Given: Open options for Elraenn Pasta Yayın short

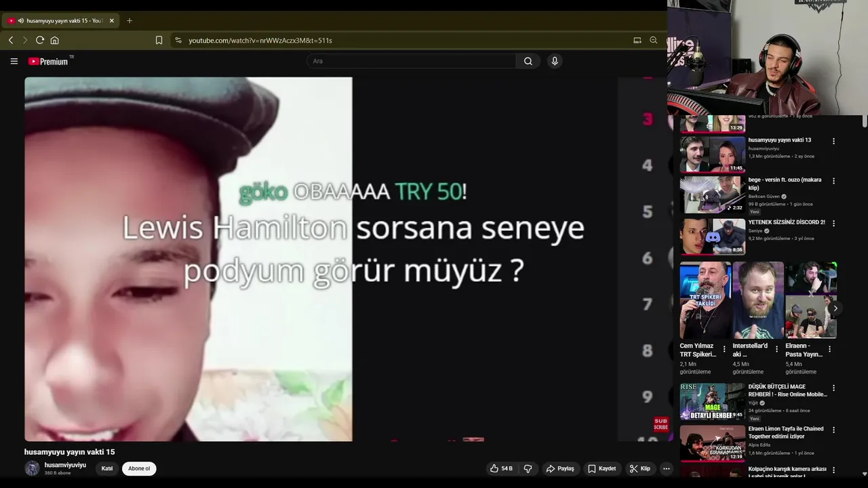Looking at the screenshot, I should (829, 350).
